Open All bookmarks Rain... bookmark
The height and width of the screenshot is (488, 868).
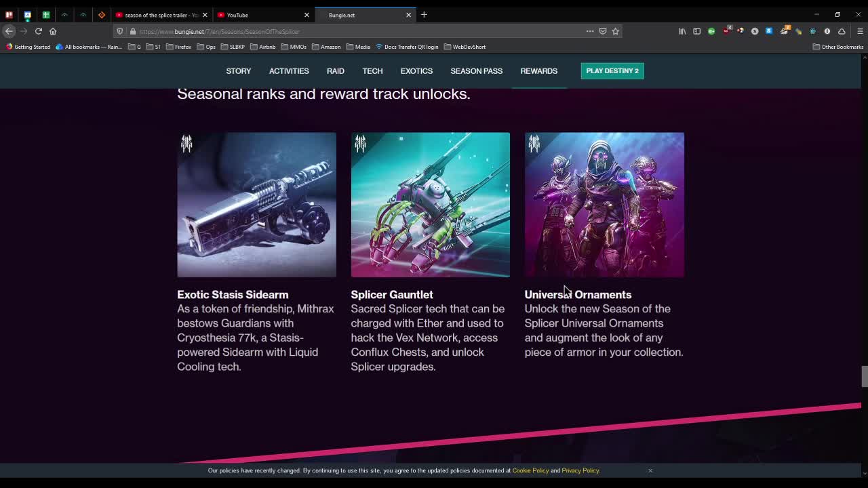coord(89,47)
